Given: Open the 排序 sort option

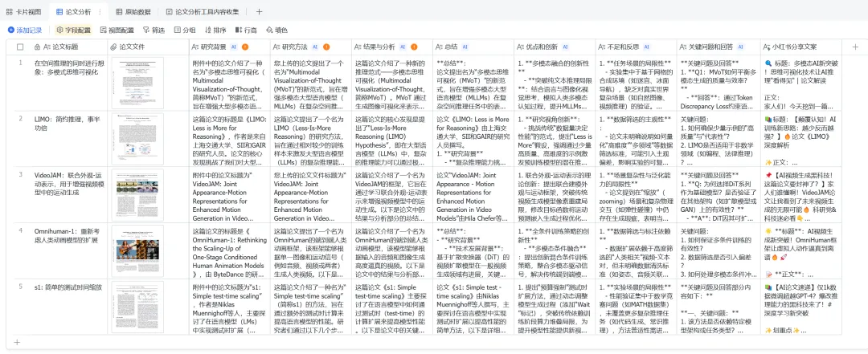Looking at the screenshot, I should click(x=215, y=30).
